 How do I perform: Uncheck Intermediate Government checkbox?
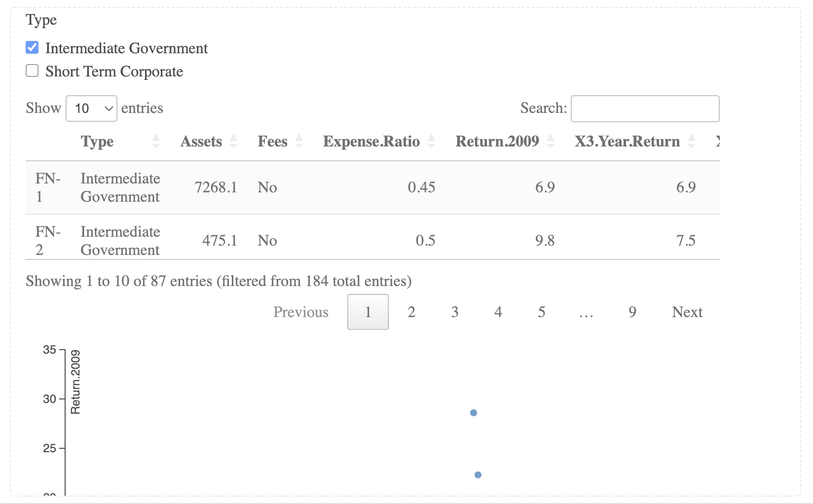tap(32, 48)
